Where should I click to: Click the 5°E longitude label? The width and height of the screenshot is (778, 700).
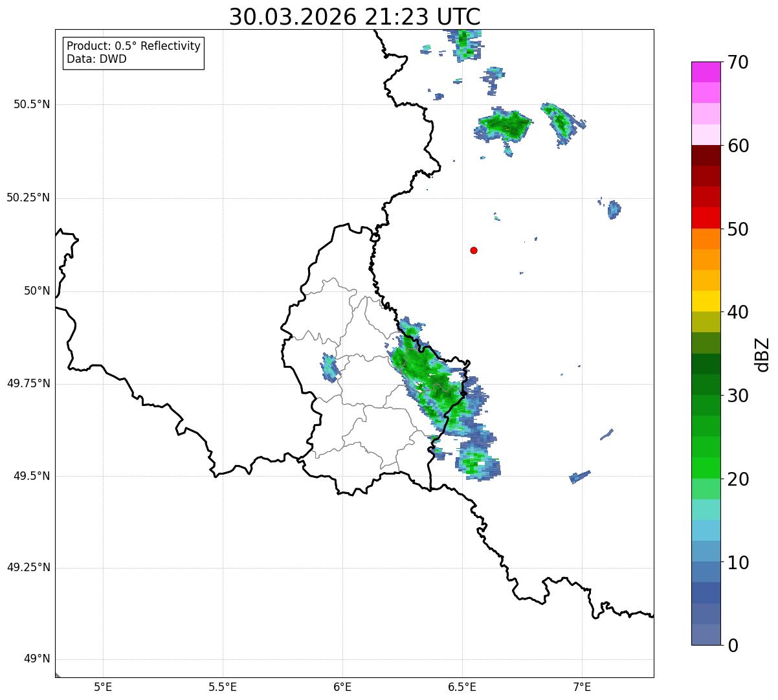pos(103,687)
